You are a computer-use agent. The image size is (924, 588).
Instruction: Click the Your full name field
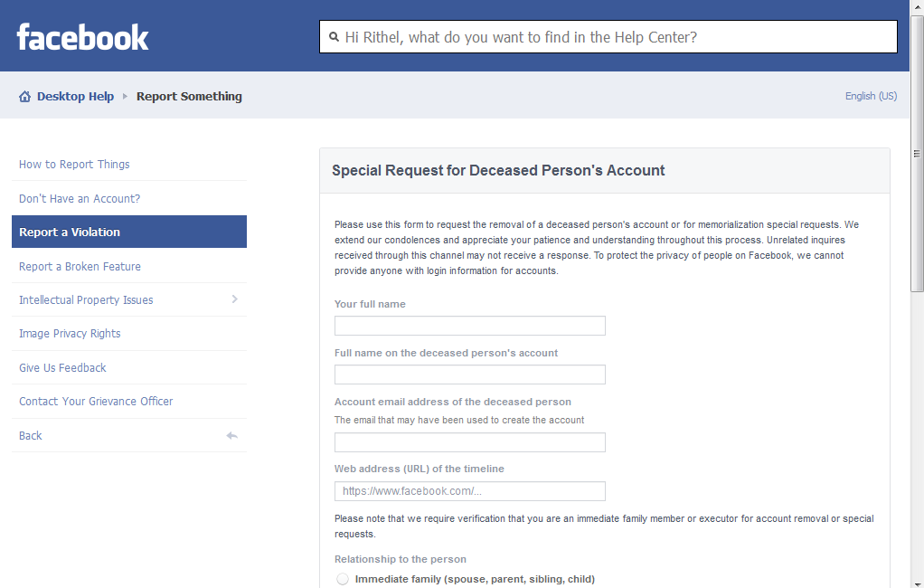[x=469, y=326]
